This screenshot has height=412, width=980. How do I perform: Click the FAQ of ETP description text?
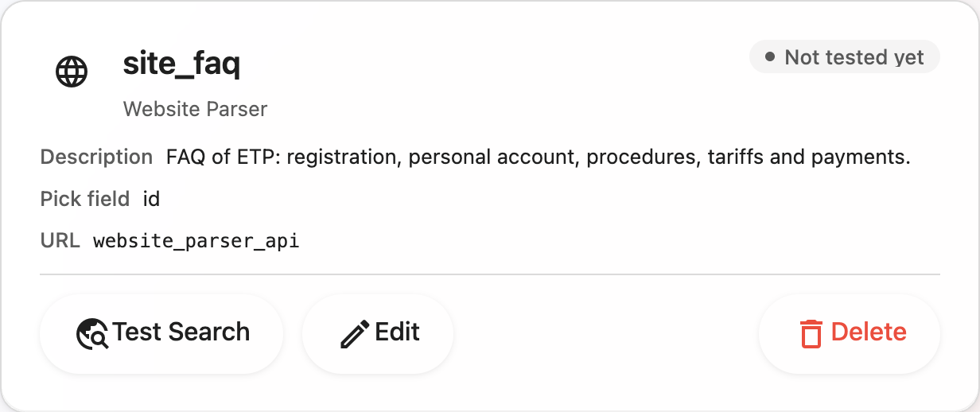tap(538, 157)
